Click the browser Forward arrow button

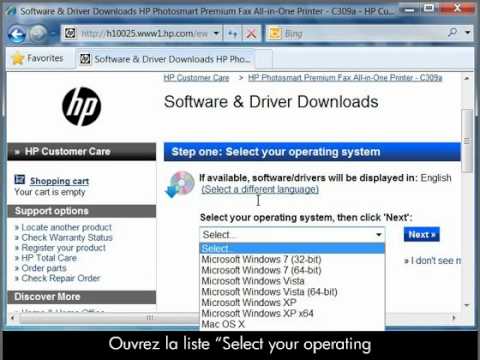[x=38, y=34]
